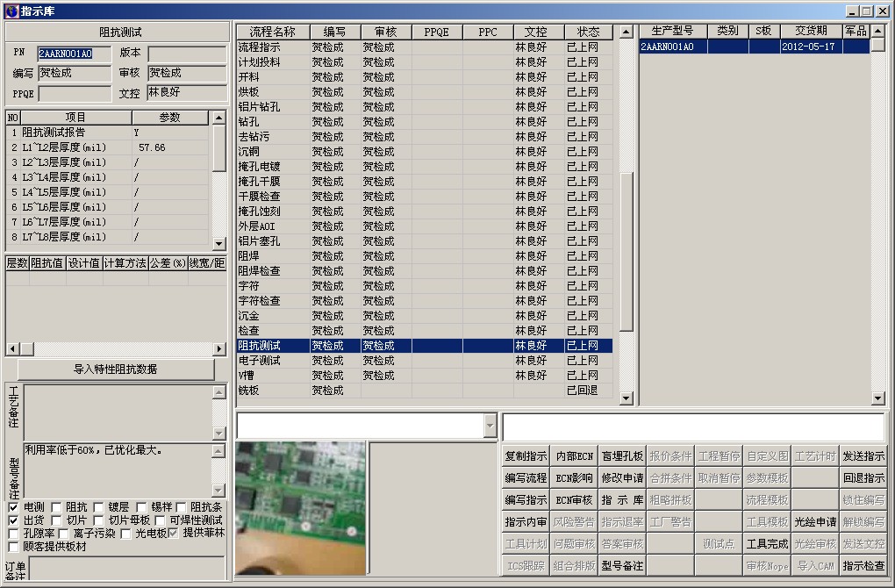Click the 状态 column header

[589, 32]
